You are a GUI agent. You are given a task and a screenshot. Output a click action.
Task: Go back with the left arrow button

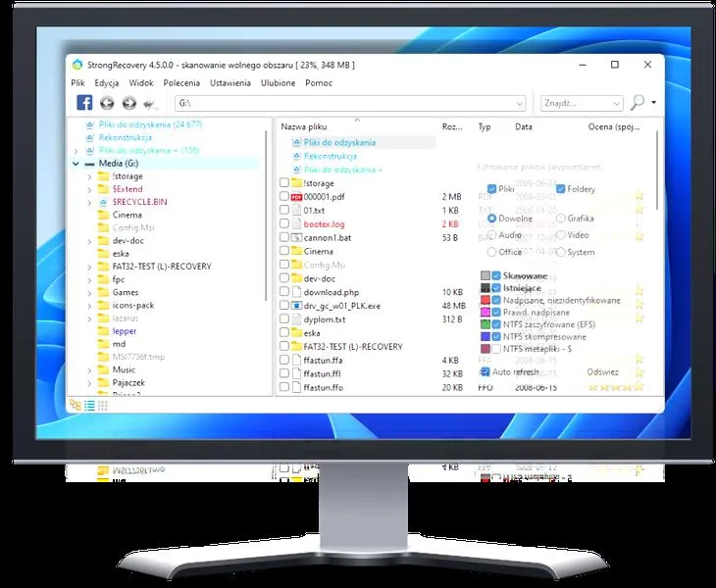point(107,103)
